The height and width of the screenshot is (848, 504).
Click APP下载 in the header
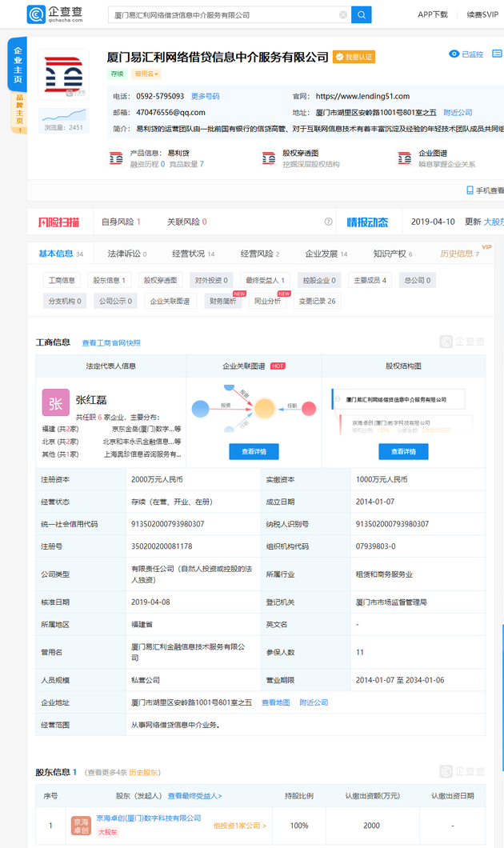[x=433, y=14]
